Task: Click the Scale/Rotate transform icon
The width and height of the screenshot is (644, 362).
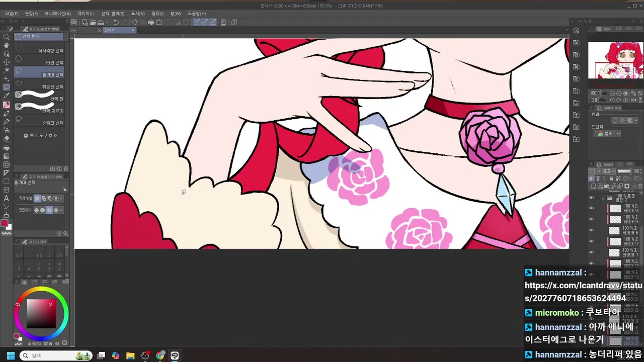Action: pyautogui.click(x=159, y=22)
